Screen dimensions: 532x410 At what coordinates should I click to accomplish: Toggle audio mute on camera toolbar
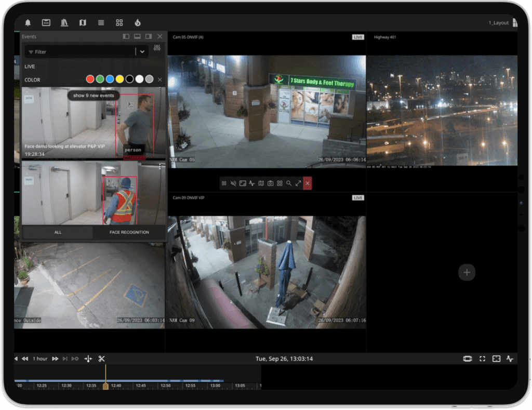233,183
